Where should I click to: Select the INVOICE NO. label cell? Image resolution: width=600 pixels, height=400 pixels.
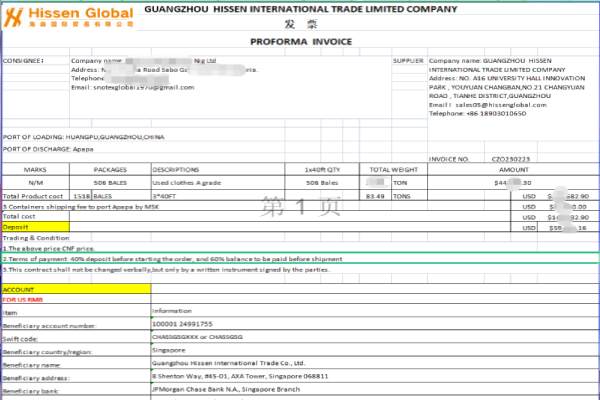[448, 159]
